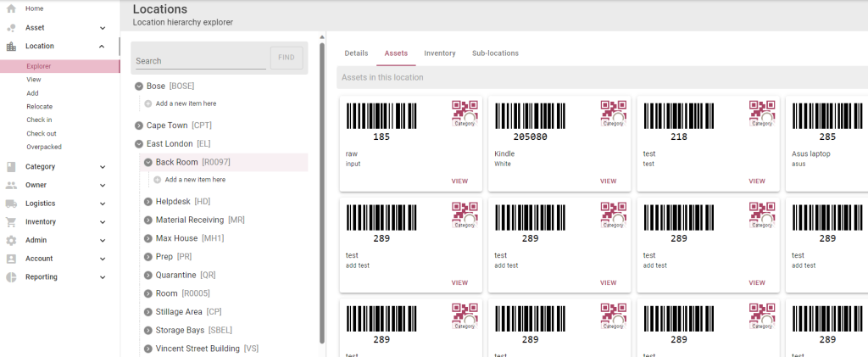The width and height of the screenshot is (868, 357).
Task: Click the Reporting pie chart icon
Action: tap(11, 277)
